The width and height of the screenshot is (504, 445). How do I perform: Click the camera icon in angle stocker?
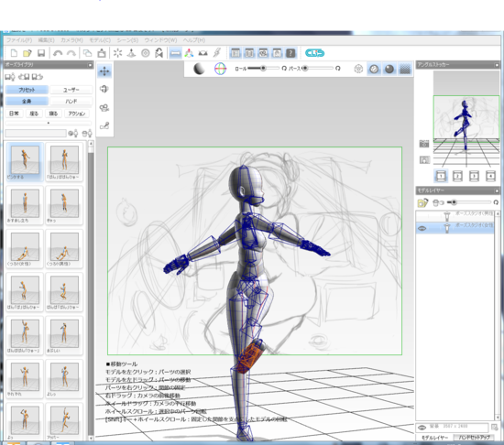click(x=424, y=144)
